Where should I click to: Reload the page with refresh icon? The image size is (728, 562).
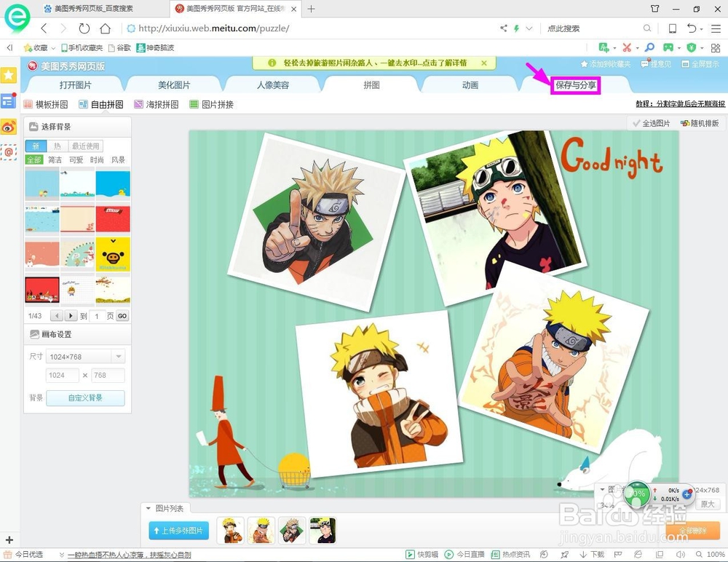(84, 28)
